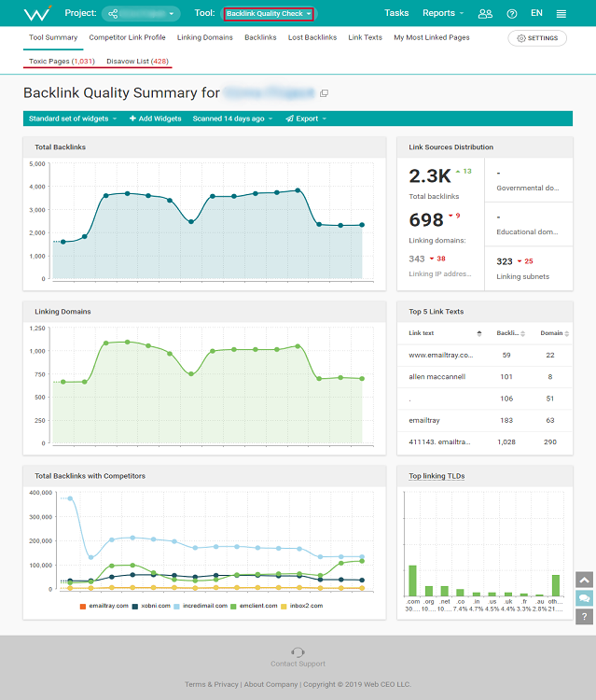Open the Tasks menu
596x700 pixels.
coord(396,13)
